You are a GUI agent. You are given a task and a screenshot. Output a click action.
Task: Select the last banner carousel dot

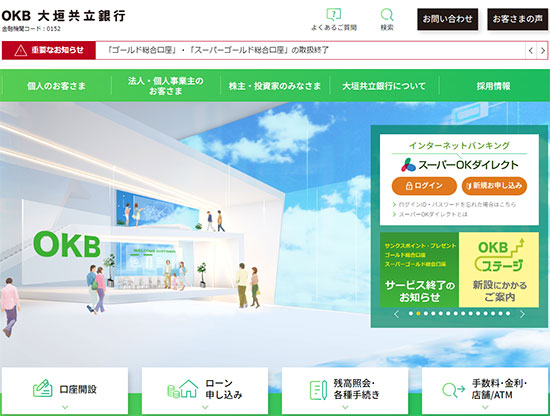pyautogui.click(x=508, y=314)
